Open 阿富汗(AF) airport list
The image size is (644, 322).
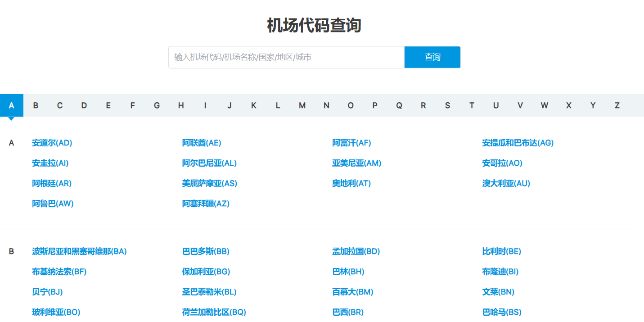click(x=351, y=143)
